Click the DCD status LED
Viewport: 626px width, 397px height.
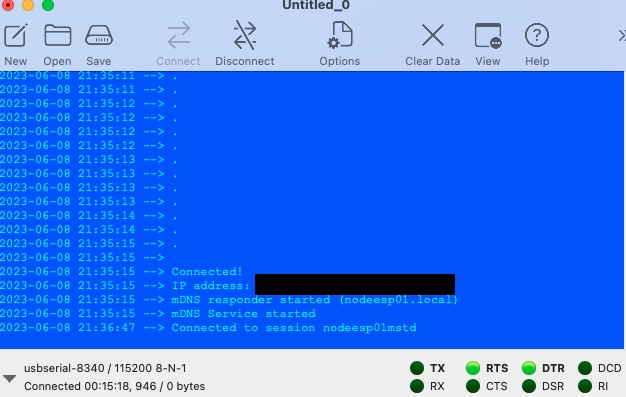[x=584, y=368]
